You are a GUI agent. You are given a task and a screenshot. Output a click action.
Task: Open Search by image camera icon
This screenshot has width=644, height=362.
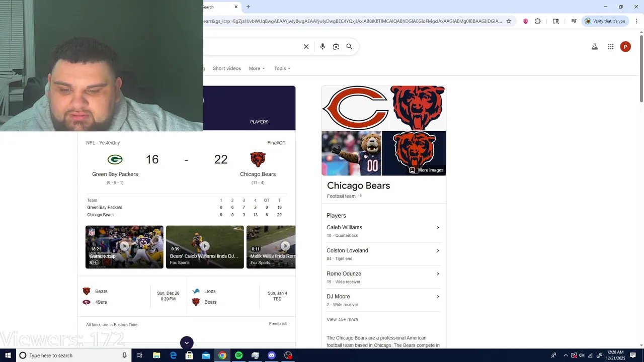pos(336,47)
